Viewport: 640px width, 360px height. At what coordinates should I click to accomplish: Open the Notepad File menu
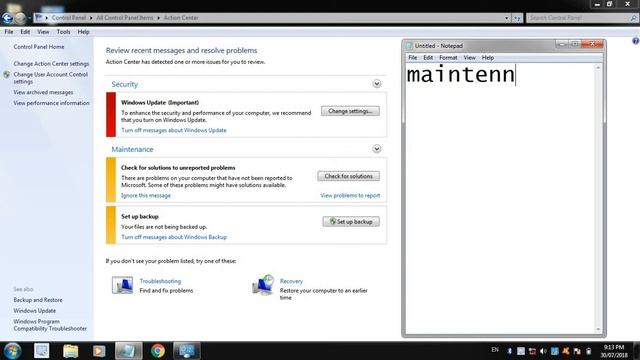click(413, 58)
